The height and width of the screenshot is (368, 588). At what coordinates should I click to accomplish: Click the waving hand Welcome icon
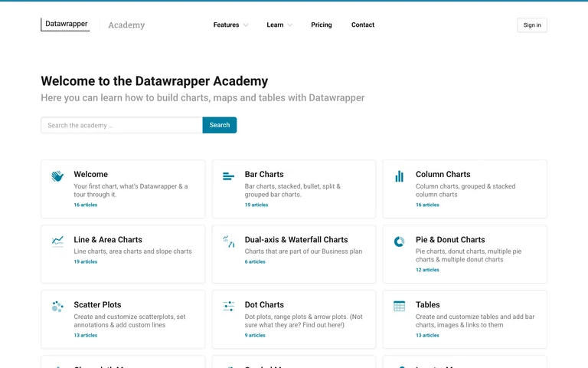point(57,176)
